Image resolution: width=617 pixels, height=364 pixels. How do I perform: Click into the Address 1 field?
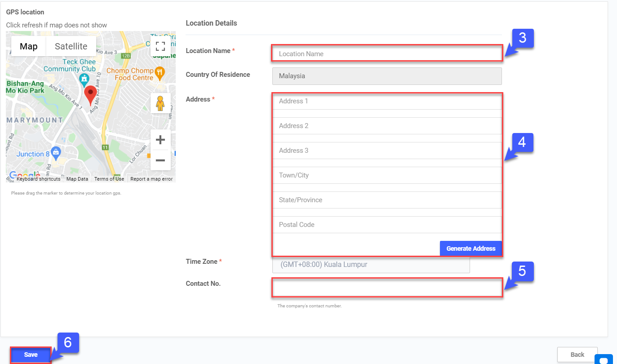point(386,101)
